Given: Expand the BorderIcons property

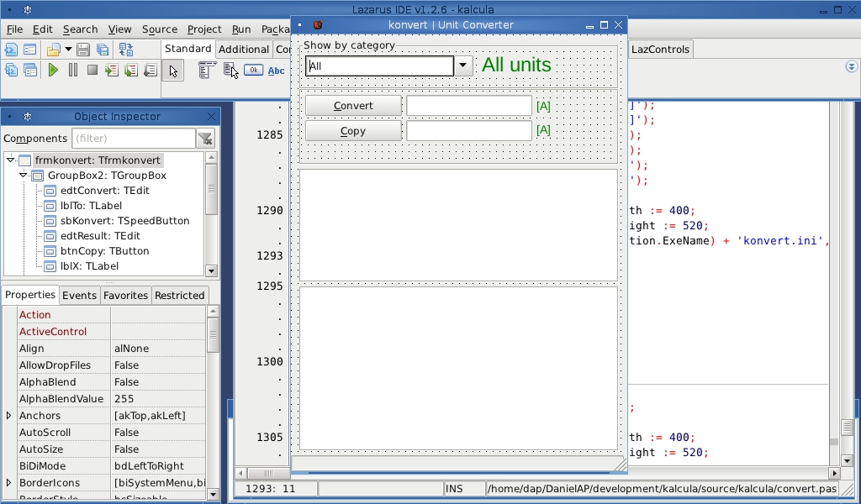Looking at the screenshot, I should coord(8,483).
